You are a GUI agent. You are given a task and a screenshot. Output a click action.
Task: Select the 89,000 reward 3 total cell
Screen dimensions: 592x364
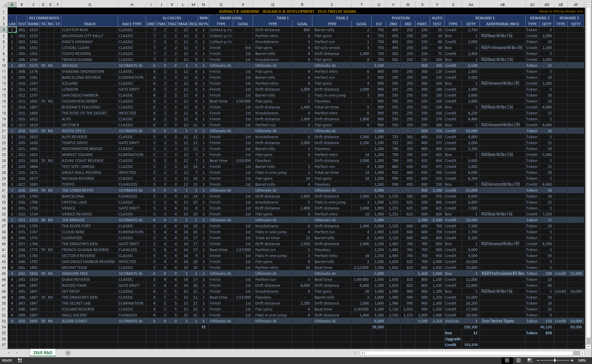tap(576, 327)
